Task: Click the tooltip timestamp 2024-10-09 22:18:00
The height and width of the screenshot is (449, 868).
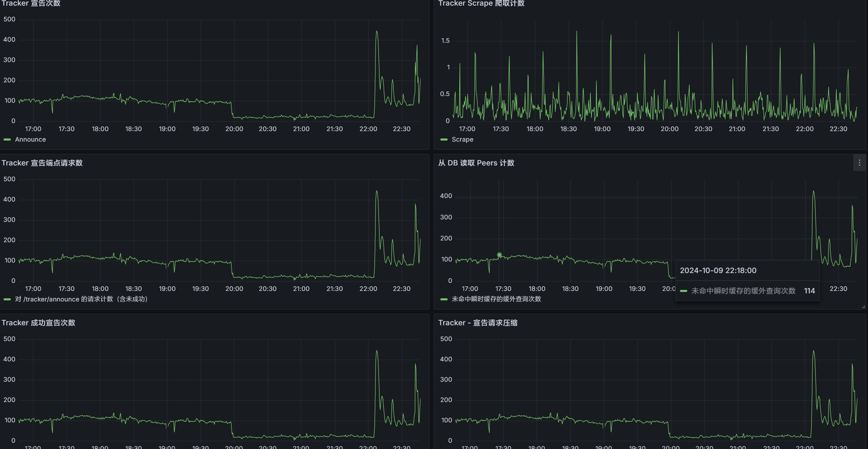Action: [718, 271]
